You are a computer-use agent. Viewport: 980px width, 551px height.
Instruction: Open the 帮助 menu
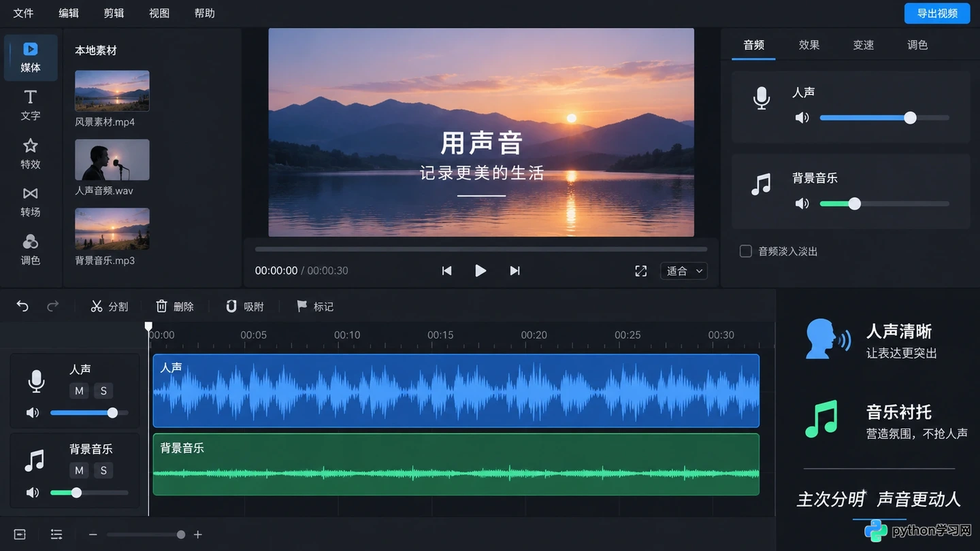point(204,13)
